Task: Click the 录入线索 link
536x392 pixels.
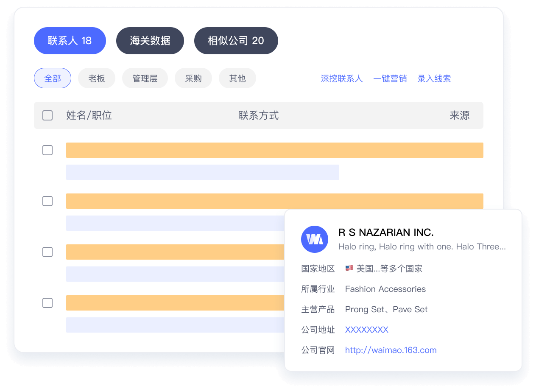Action: pos(434,78)
